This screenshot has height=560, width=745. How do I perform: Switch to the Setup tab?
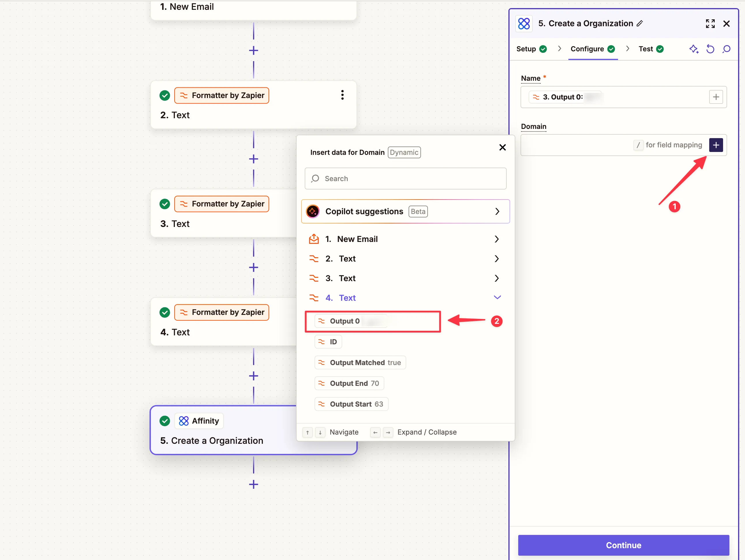(531, 49)
